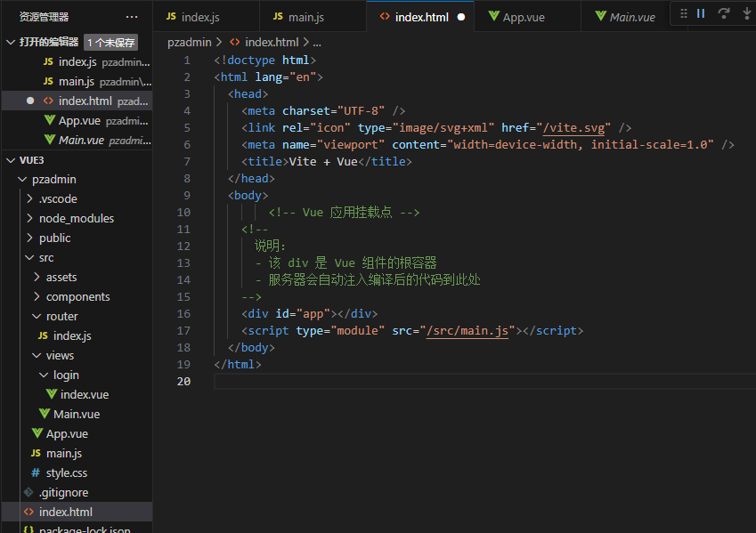Click the debug step into arrow icon

click(x=747, y=13)
